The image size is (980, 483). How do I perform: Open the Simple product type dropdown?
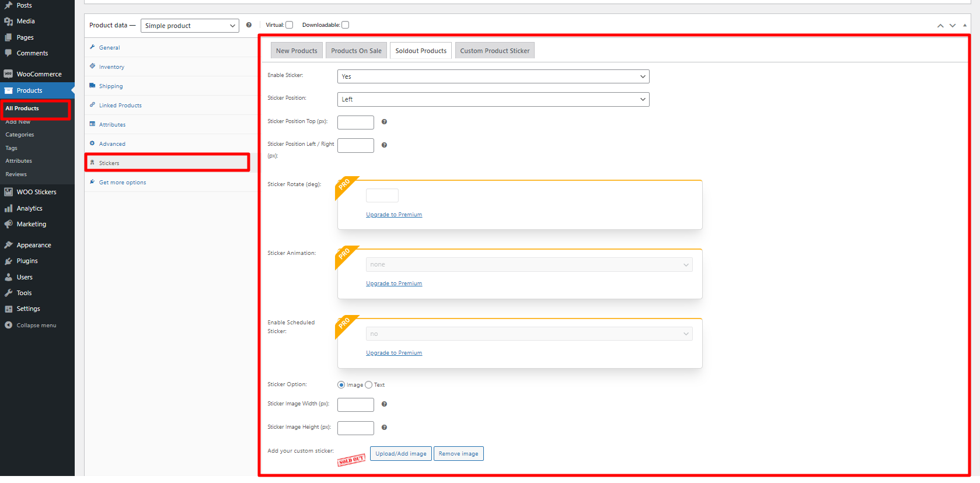(x=190, y=26)
